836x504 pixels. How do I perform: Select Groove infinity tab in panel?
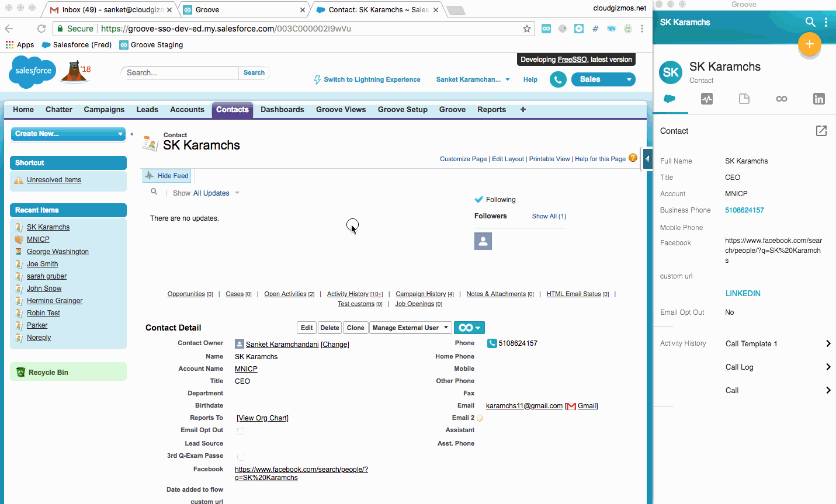pyautogui.click(x=782, y=99)
